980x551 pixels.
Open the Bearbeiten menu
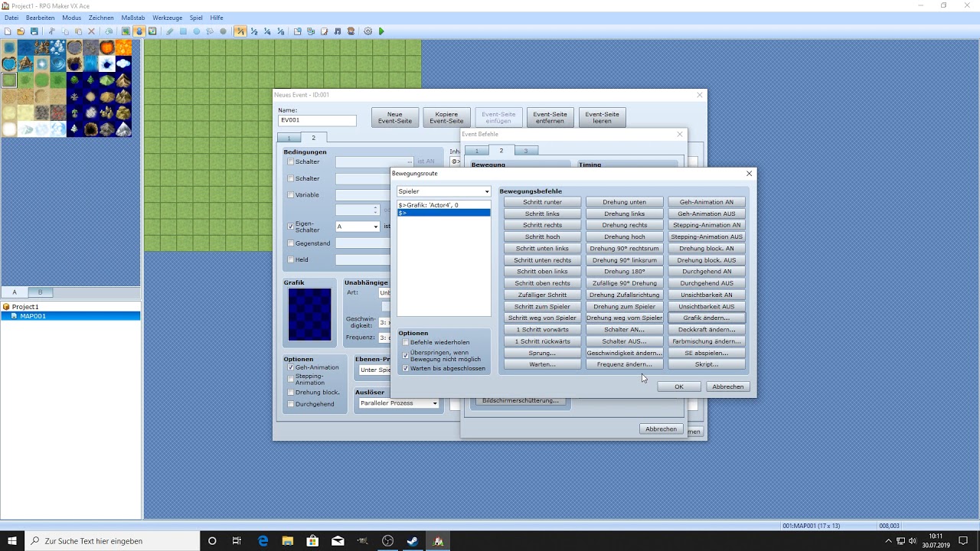pyautogui.click(x=41, y=18)
